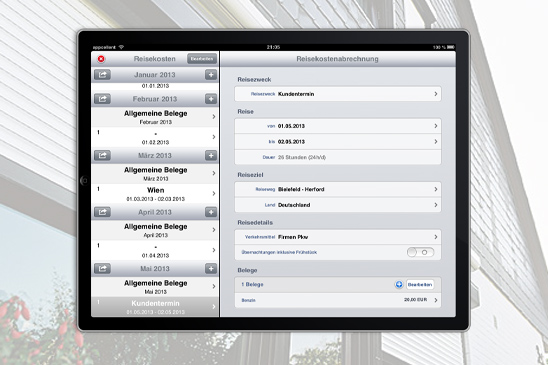Select Allgemeine Belege for Februar 2013
548x365 pixels.
tap(155, 117)
